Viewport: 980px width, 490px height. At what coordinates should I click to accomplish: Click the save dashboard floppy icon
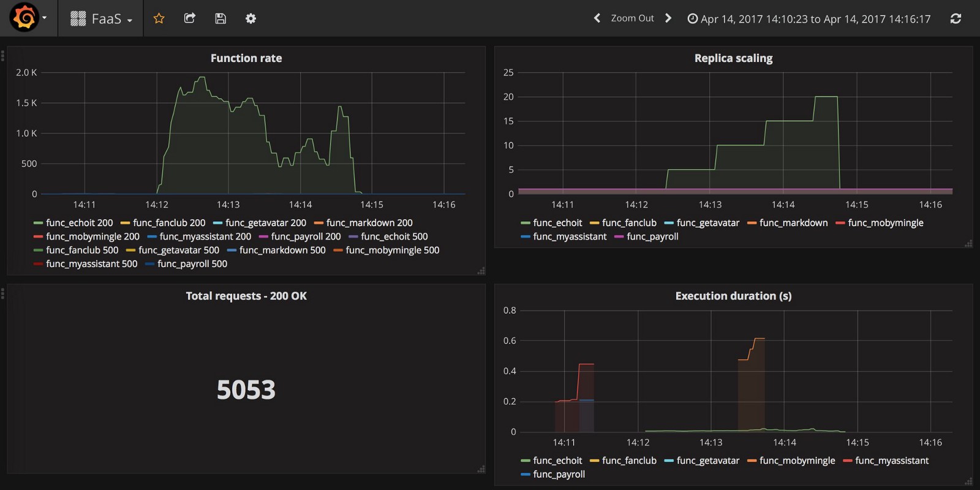pos(221,18)
